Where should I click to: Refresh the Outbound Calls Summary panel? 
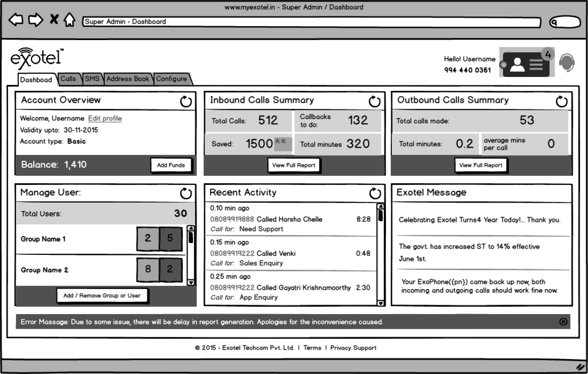click(562, 101)
